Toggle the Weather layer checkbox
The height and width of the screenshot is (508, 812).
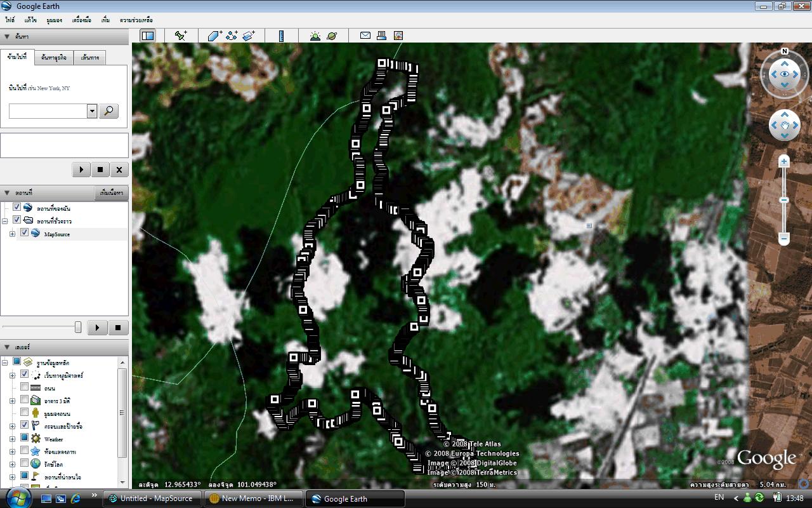coord(25,438)
